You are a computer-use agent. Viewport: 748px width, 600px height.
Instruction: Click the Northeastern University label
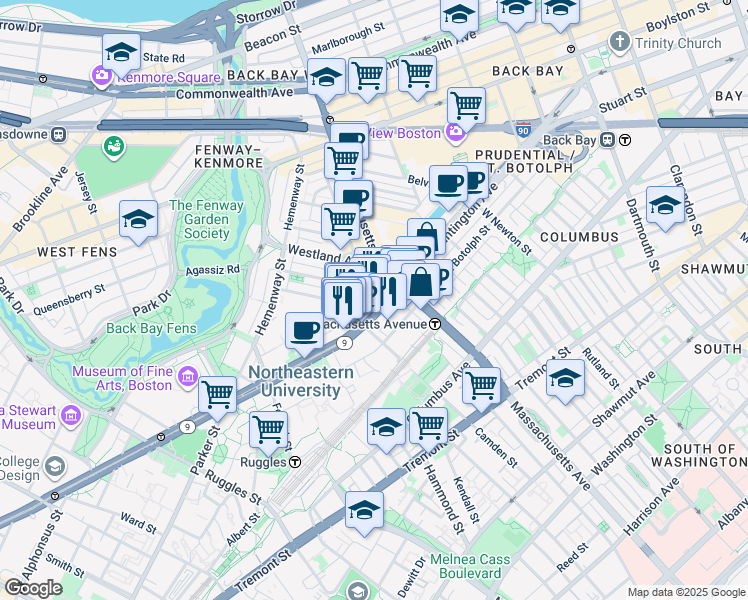pyautogui.click(x=301, y=381)
